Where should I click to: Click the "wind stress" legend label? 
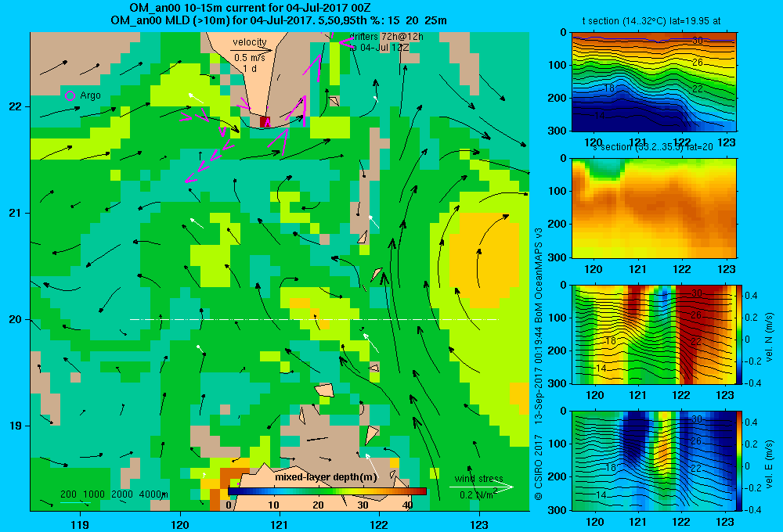tap(479, 478)
